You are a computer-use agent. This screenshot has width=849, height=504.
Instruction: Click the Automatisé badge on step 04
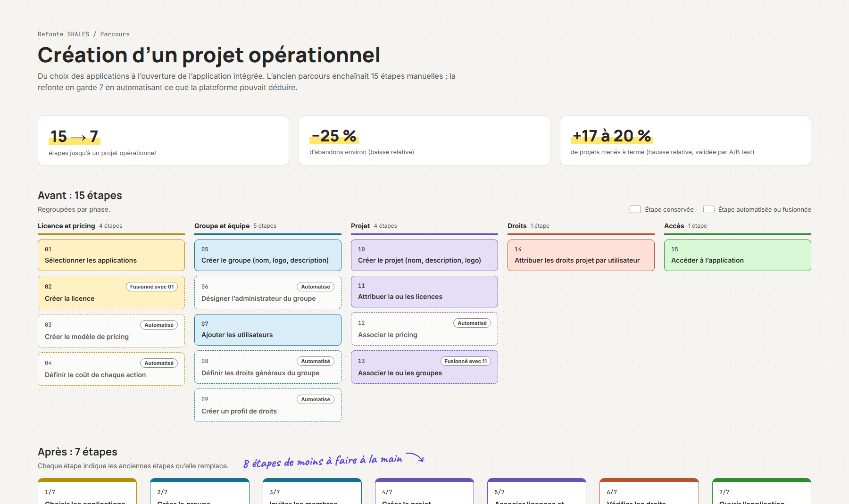[159, 363]
